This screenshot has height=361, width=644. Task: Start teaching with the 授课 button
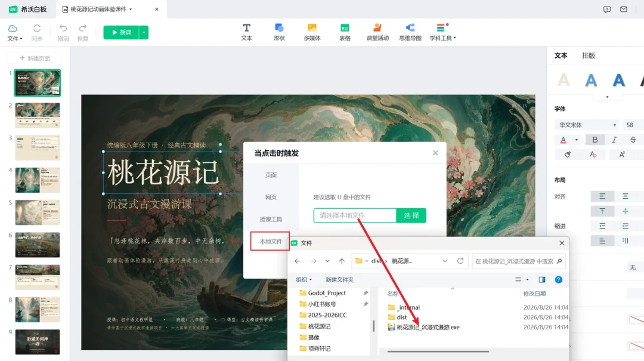(121, 32)
